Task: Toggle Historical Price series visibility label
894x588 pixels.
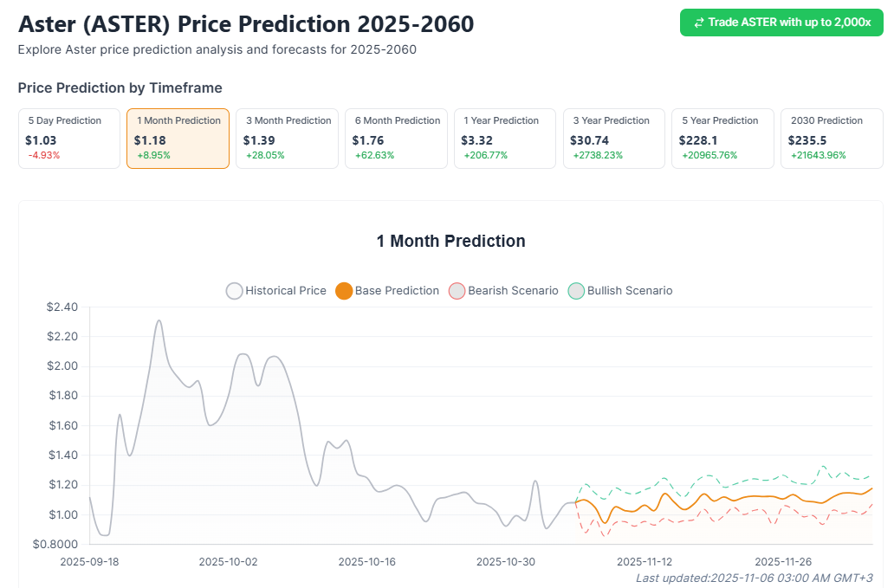Action: tap(286, 291)
